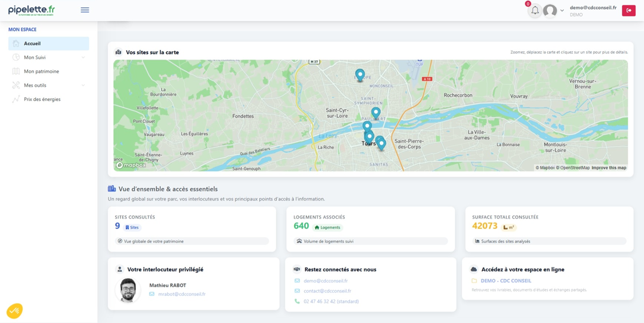
Task: Click the map icon beside Vos sites sur la carte
Action: pyautogui.click(x=118, y=52)
